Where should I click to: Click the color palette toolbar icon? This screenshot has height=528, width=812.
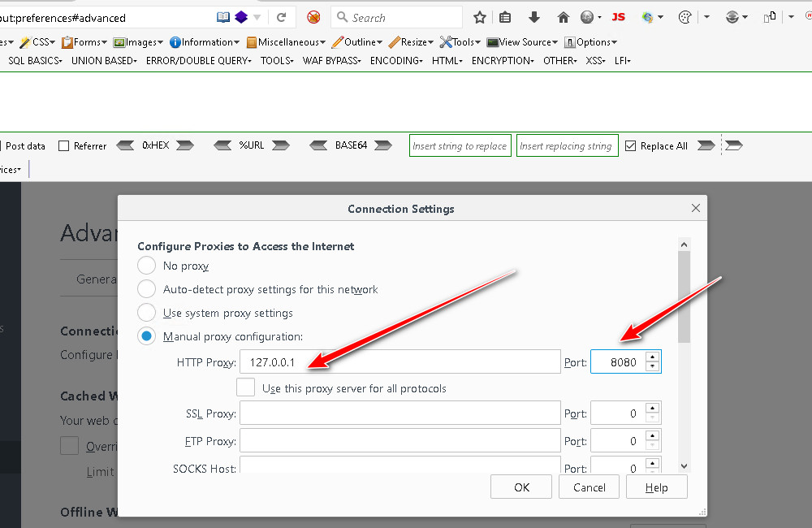[x=685, y=17]
